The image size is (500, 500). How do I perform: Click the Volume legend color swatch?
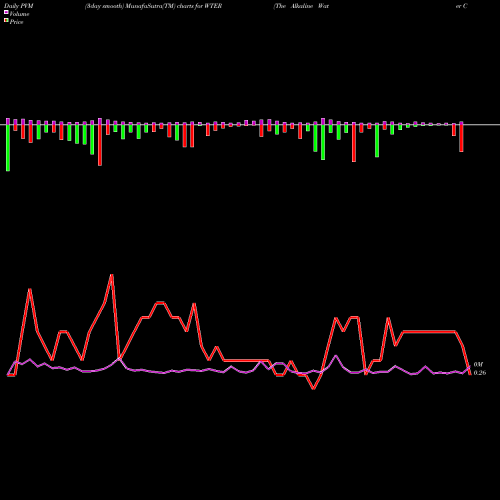[6, 12]
